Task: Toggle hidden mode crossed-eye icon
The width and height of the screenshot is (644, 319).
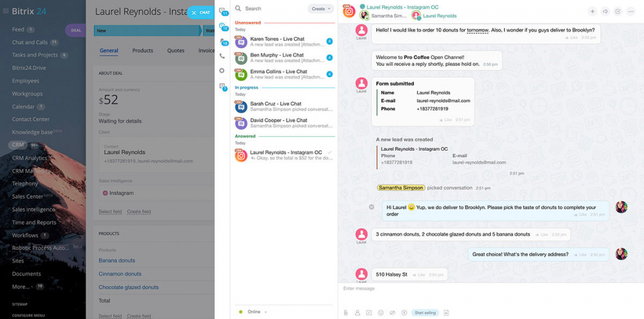Action: (392, 312)
